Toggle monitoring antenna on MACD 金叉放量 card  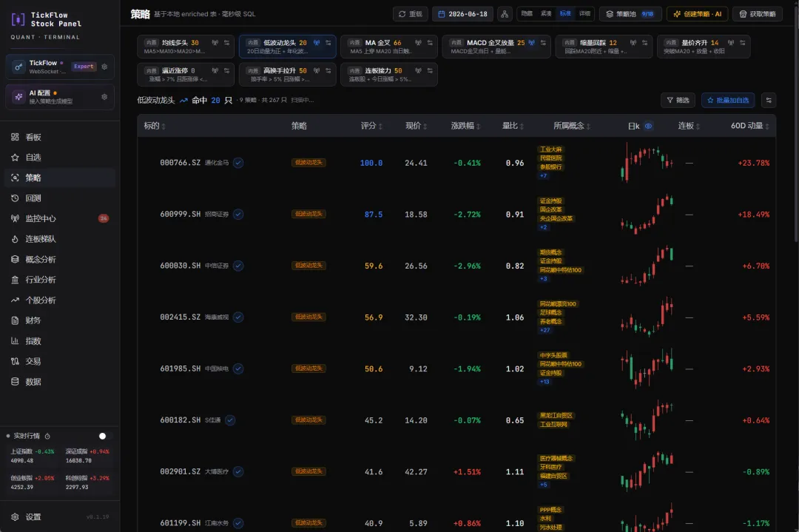point(531,43)
